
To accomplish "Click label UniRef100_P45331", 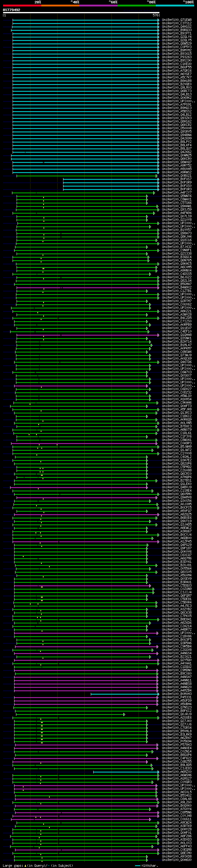I will tap(177, 697).
